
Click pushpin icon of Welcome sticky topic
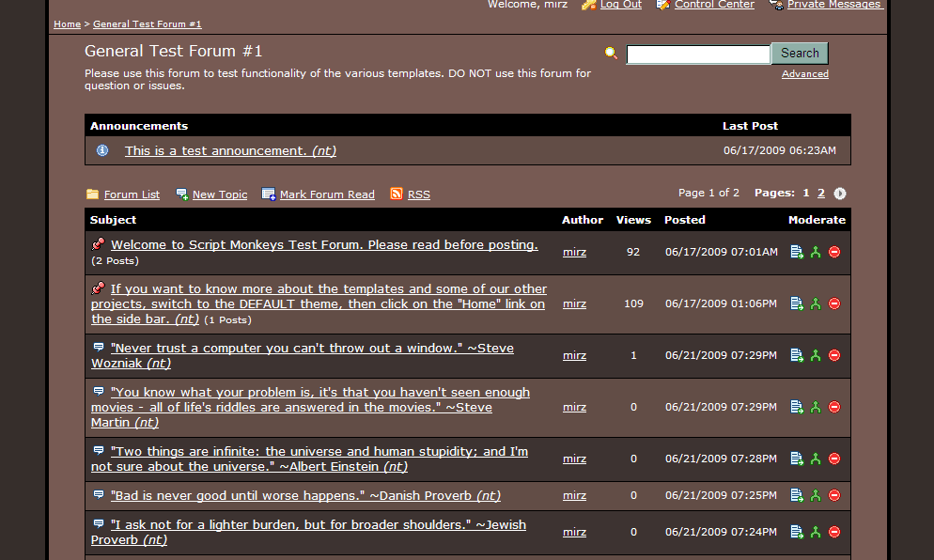99,243
